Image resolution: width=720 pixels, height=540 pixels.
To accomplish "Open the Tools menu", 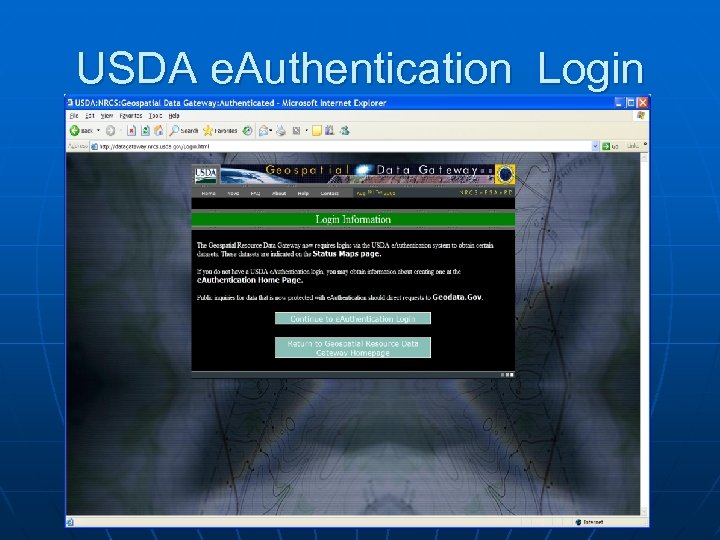I will [x=155, y=116].
